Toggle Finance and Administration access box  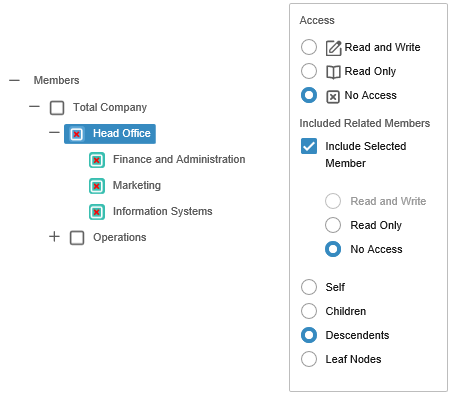[97, 160]
